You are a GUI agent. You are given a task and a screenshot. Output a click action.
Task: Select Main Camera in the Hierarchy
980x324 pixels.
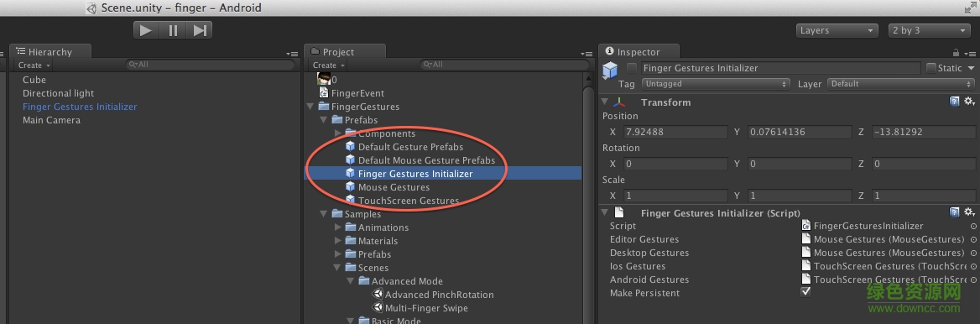tap(51, 120)
